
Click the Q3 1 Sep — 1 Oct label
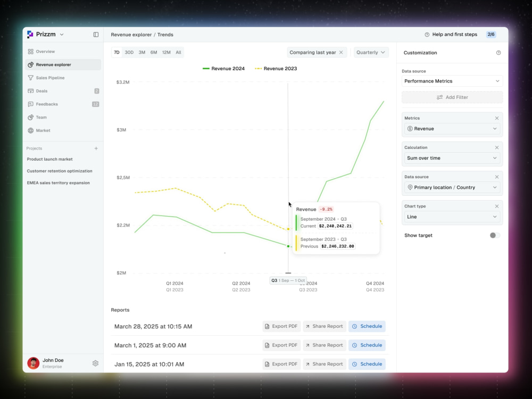coord(288,280)
